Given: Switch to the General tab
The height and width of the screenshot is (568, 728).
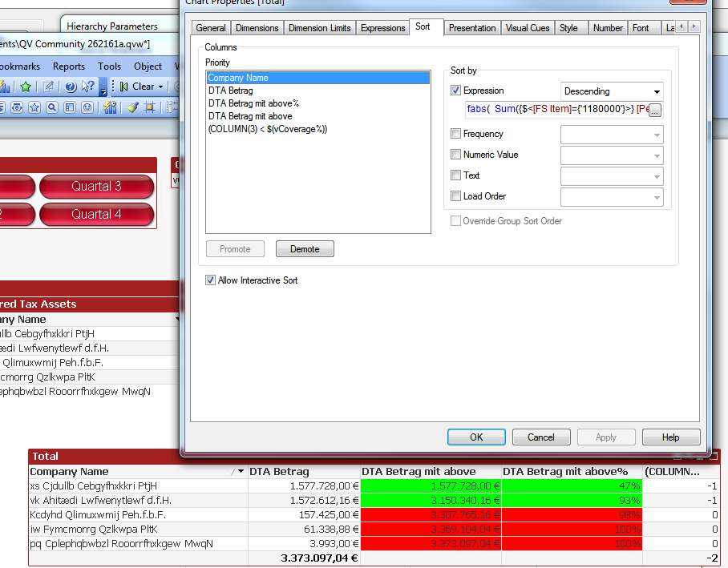Looking at the screenshot, I should pos(211,28).
